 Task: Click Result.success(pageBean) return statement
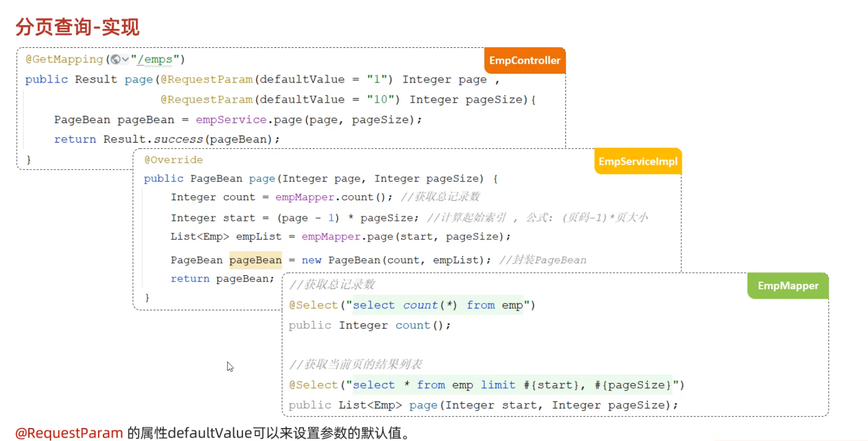coord(167,139)
